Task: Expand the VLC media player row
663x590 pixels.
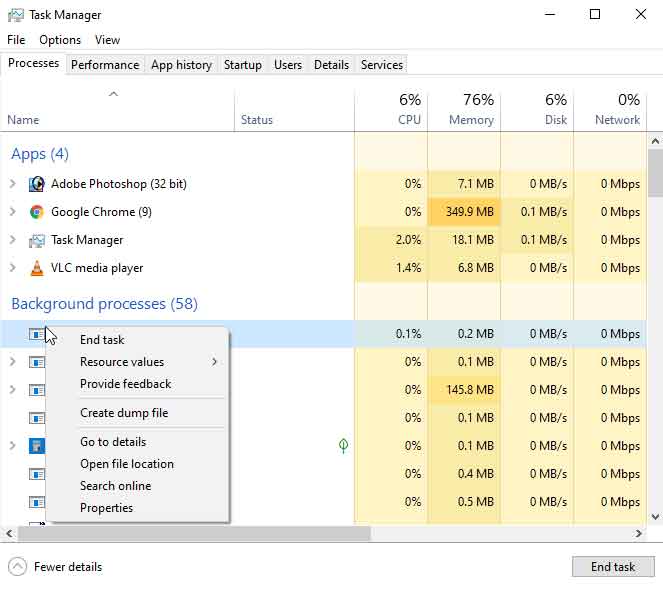Action: point(13,268)
